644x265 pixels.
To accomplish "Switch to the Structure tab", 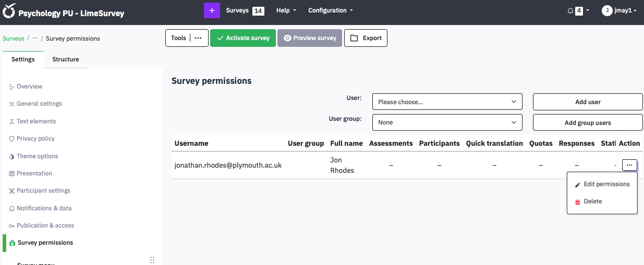I will pyautogui.click(x=66, y=59).
